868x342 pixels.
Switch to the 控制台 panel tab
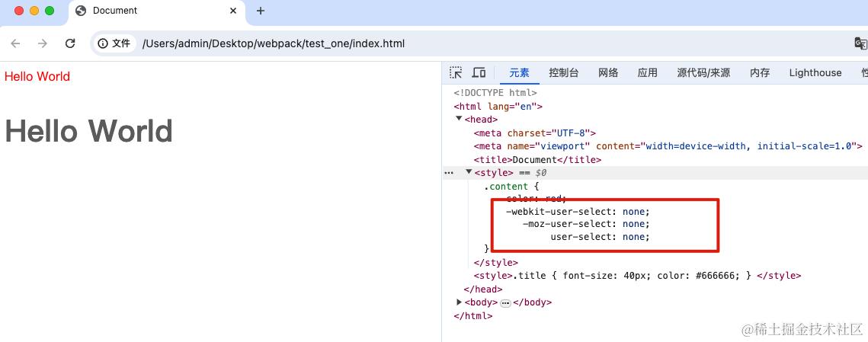(563, 73)
